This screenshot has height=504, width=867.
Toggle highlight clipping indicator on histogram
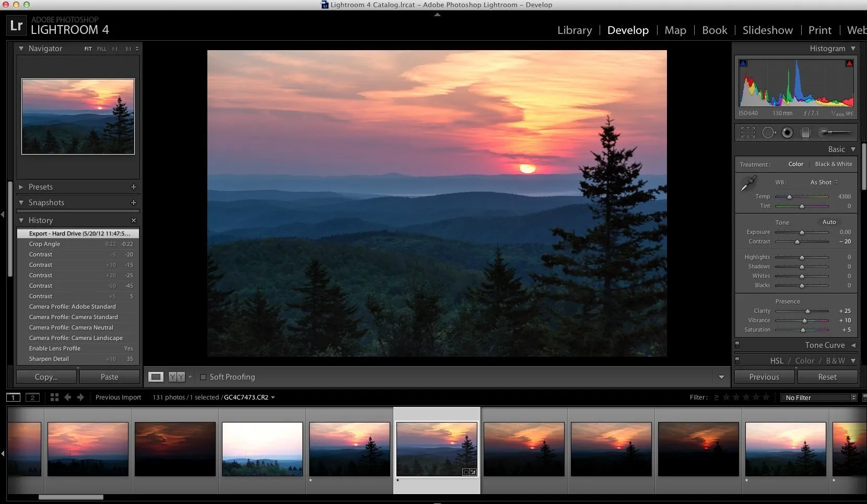[850, 63]
